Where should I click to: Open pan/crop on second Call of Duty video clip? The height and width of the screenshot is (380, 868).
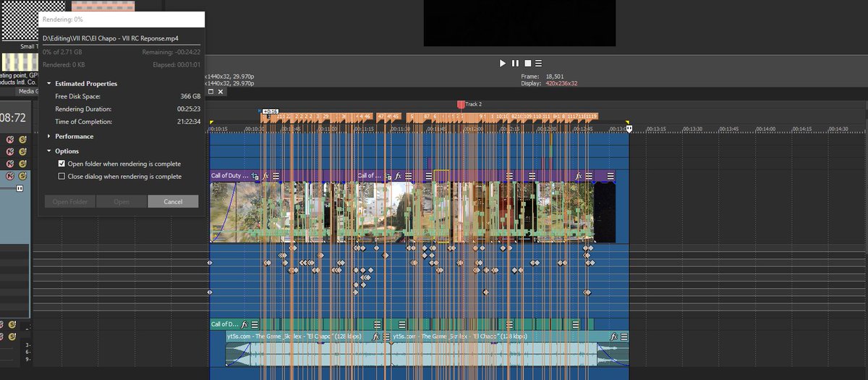pyautogui.click(x=388, y=175)
